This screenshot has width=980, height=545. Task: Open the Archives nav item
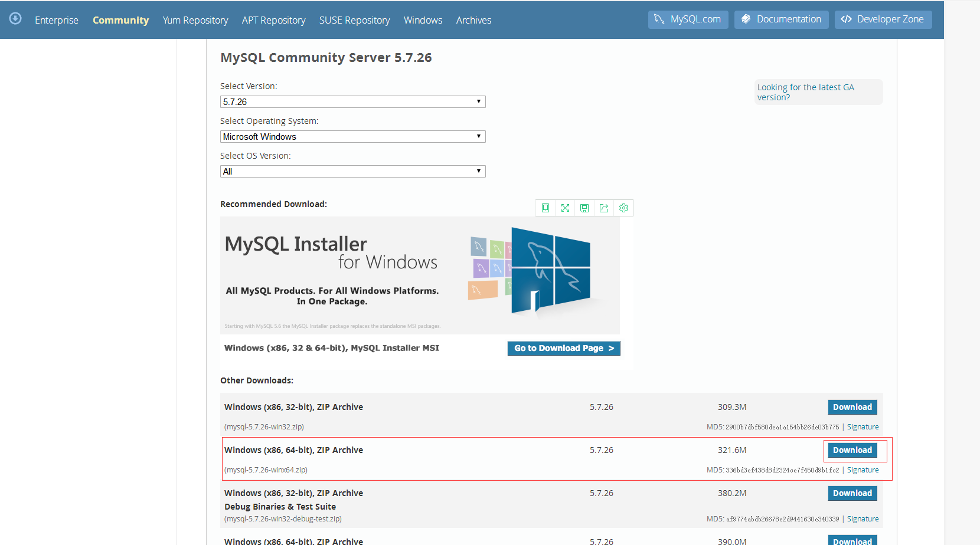[x=473, y=20]
